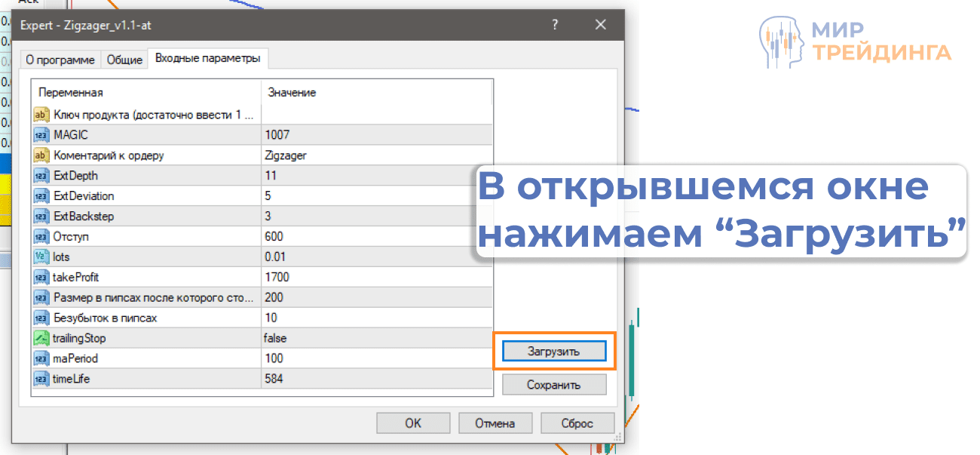980x455 pixels.
Task: Click the chart icon beside trailingStop
Action: [41, 338]
